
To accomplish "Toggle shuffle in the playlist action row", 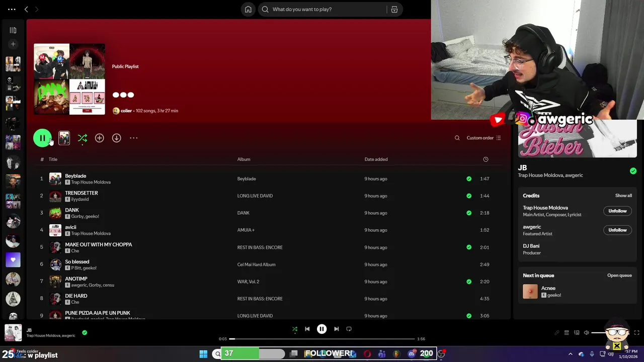I will 83,138.
